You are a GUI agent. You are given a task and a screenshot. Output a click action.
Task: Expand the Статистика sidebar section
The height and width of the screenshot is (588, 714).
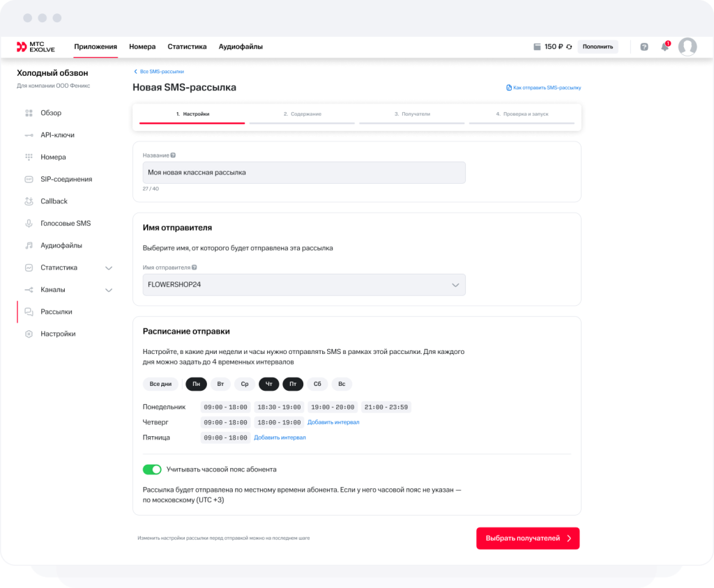(x=108, y=268)
